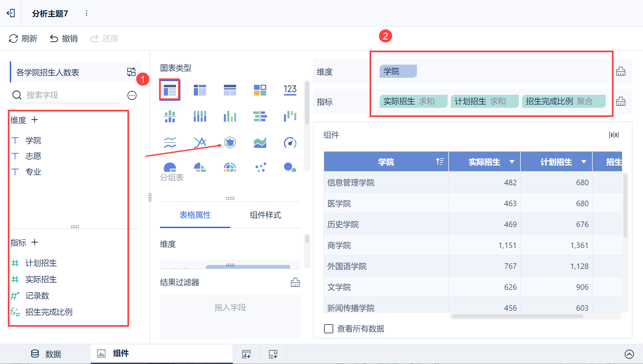
Task: Check the 查看所有数据 checkbox
Action: coord(329,328)
